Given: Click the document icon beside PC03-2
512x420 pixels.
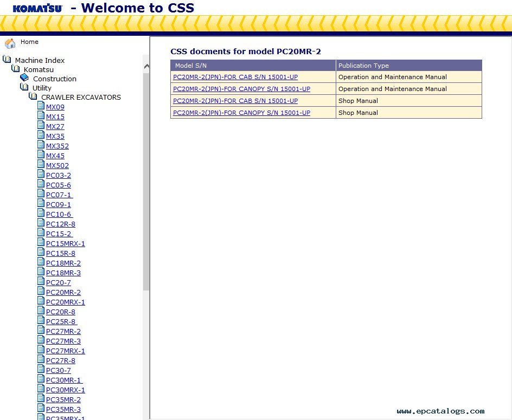Looking at the screenshot, I should click(41, 174).
